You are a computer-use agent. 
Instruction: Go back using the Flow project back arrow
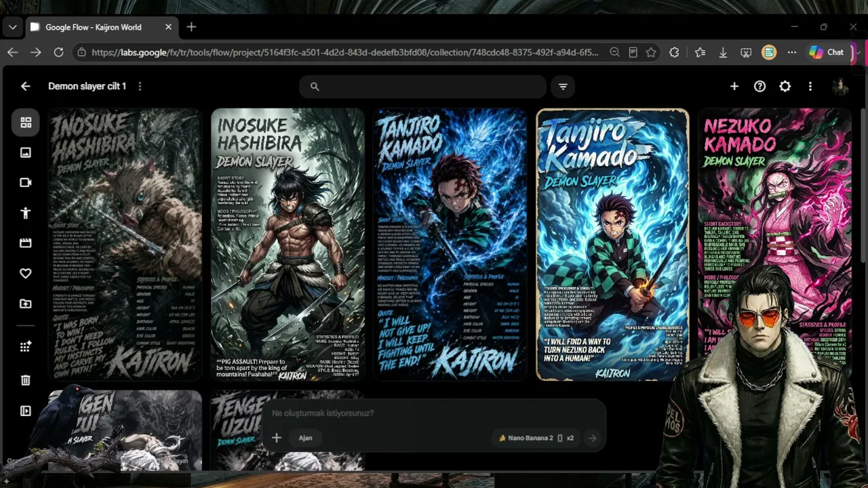[x=25, y=86]
